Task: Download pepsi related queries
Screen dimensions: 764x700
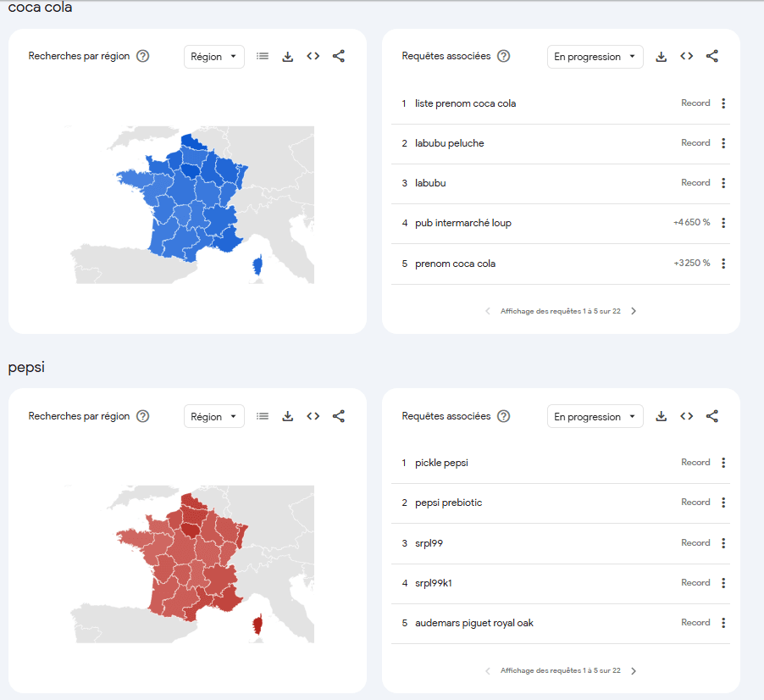Action: tap(662, 416)
